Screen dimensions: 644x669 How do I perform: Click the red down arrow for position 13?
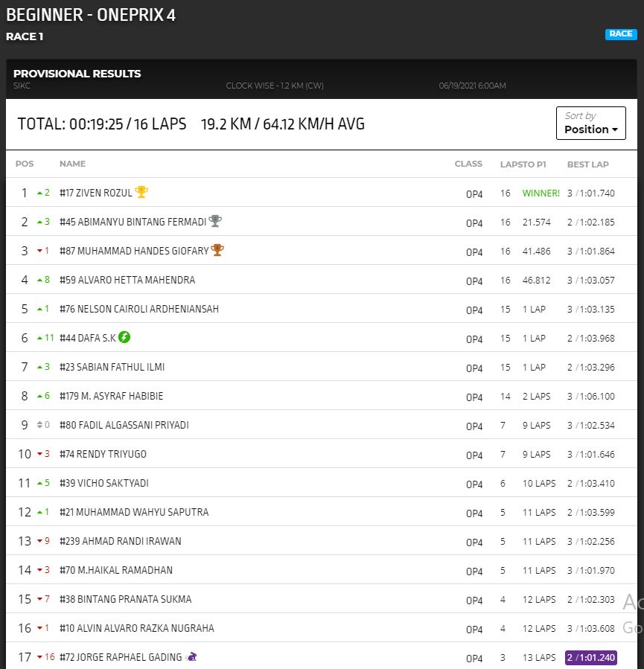point(40,541)
